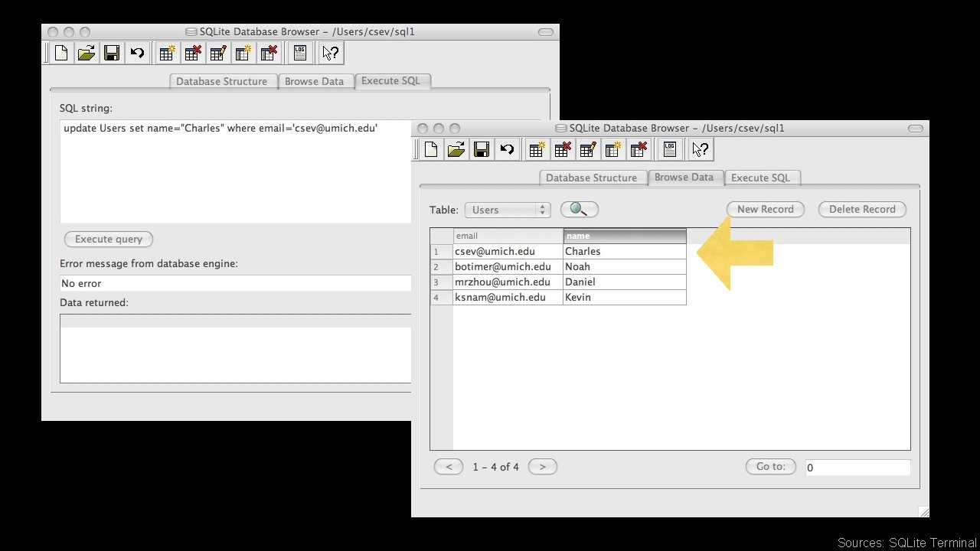Click the Execute query button
Image resolution: width=980 pixels, height=551 pixels.
coord(109,239)
